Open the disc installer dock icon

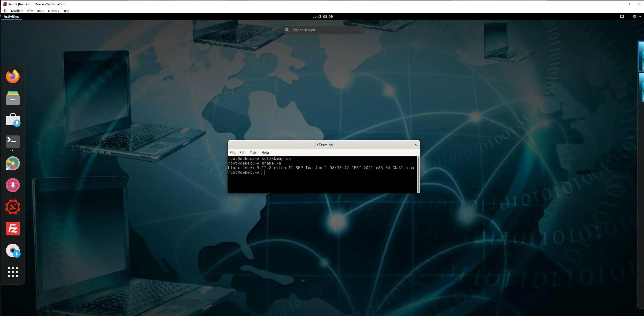(13, 250)
